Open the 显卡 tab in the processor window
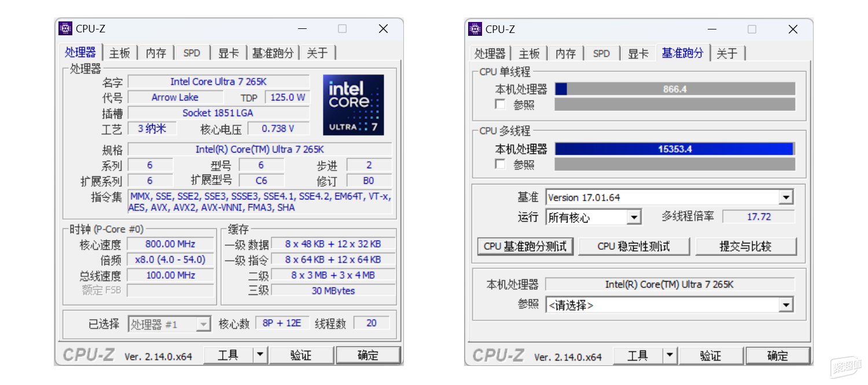868x385 pixels. tap(228, 53)
